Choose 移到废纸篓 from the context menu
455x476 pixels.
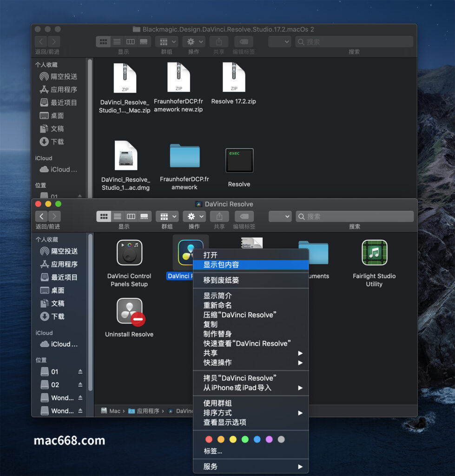(x=251, y=280)
